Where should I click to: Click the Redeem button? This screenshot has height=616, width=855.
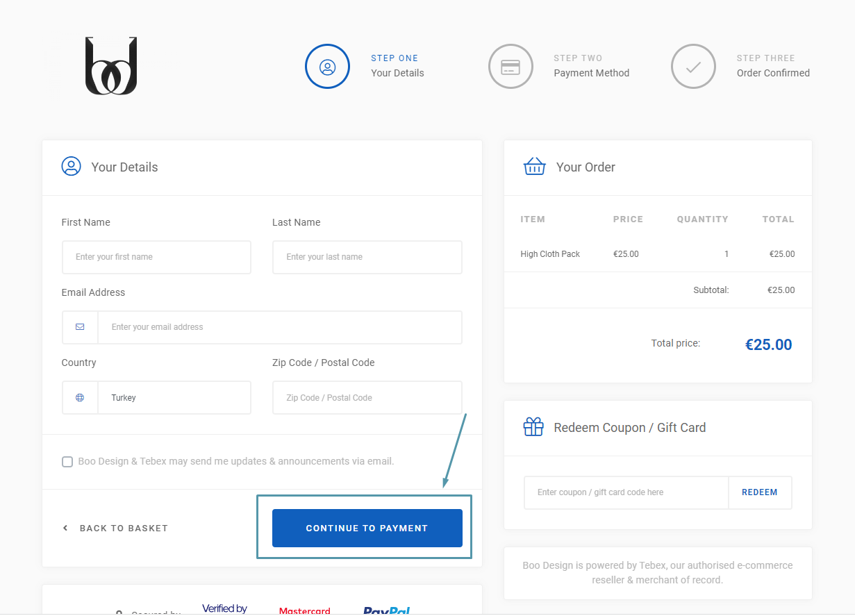click(760, 492)
